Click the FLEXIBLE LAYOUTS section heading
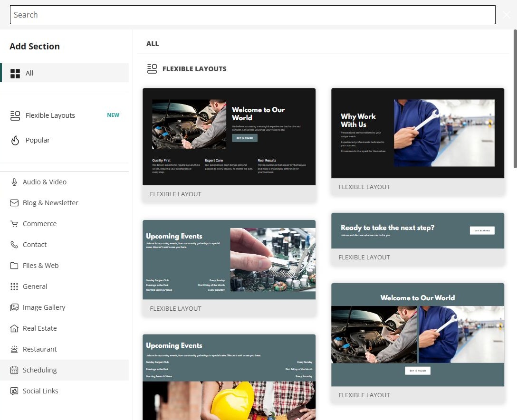517x420 pixels. click(x=194, y=69)
